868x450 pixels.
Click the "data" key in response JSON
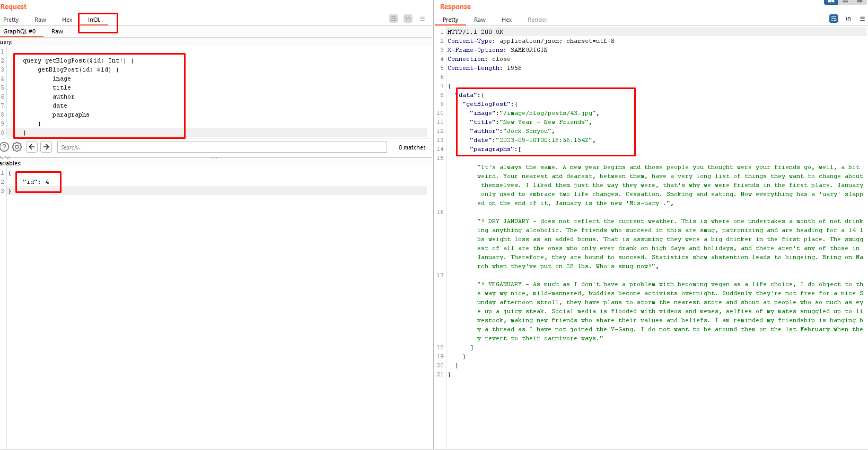pos(468,95)
